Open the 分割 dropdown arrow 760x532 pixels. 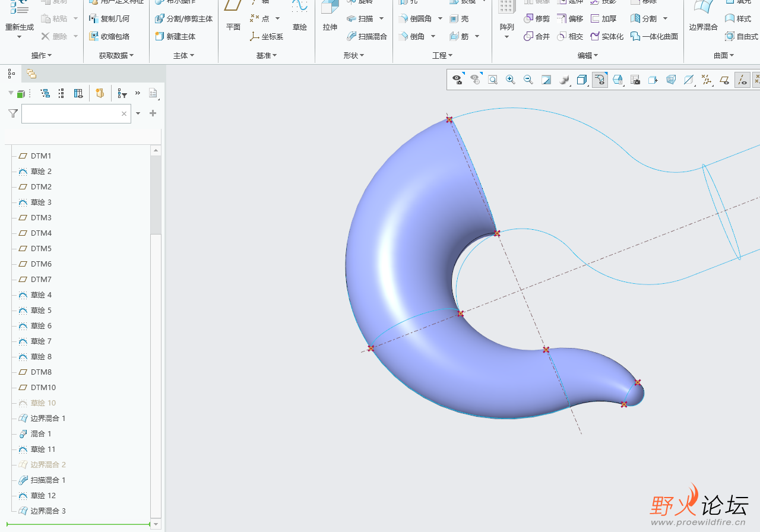click(665, 18)
